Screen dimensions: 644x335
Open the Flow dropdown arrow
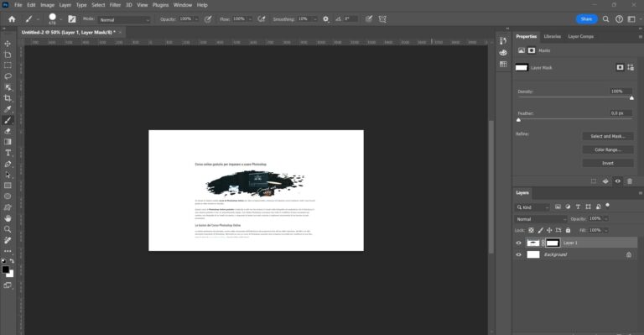coord(250,19)
